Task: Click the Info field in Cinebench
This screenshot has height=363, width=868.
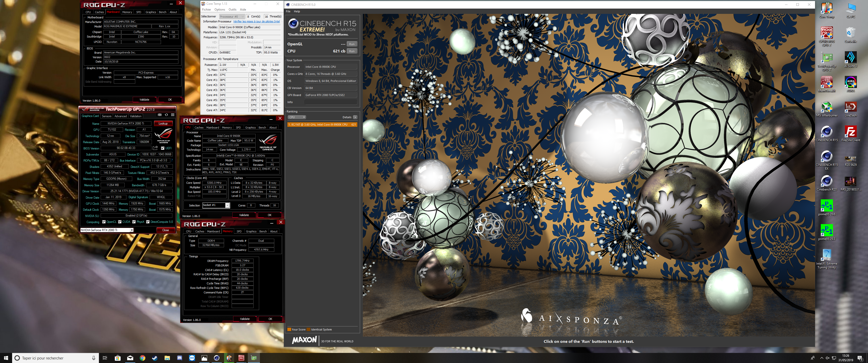Action: pyautogui.click(x=331, y=102)
